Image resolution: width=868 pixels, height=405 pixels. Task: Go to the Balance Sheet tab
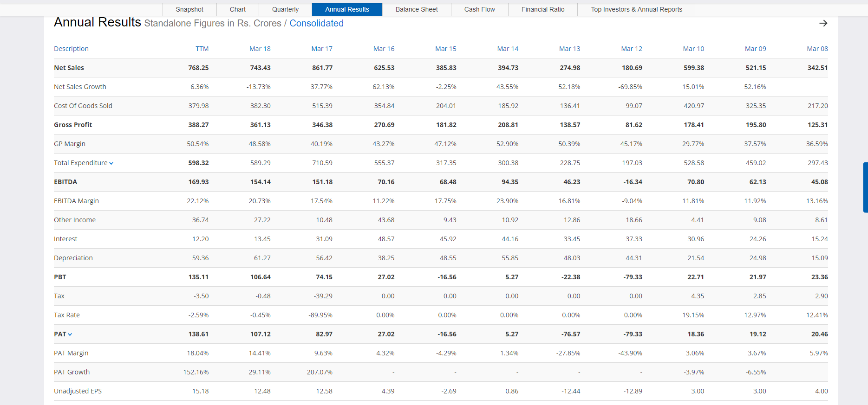coord(417,9)
